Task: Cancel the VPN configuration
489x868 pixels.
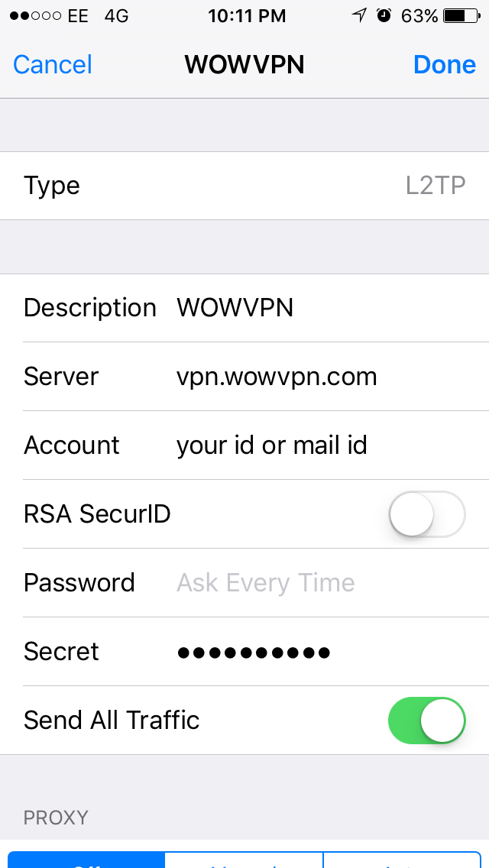Action: coord(53,65)
